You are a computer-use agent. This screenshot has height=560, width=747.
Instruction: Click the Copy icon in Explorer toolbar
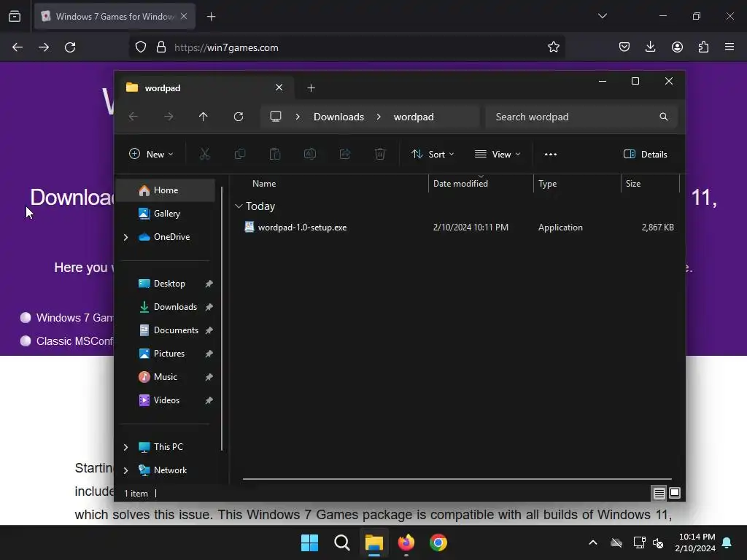click(x=239, y=154)
